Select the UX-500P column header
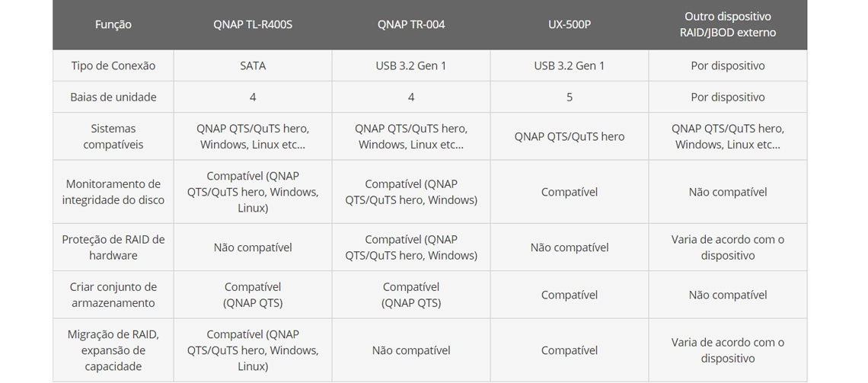The width and height of the screenshot is (868, 383). (x=569, y=24)
